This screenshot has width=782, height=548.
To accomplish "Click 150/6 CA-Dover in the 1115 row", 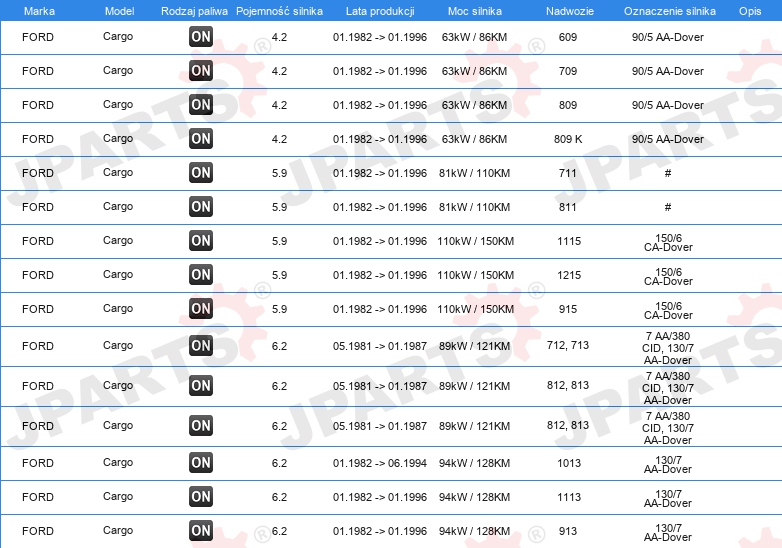I will [x=668, y=242].
